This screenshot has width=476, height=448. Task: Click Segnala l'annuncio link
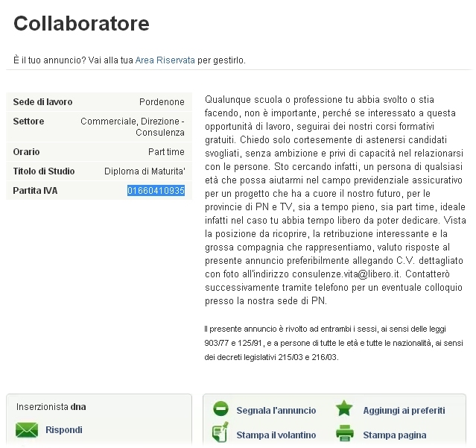click(x=276, y=410)
